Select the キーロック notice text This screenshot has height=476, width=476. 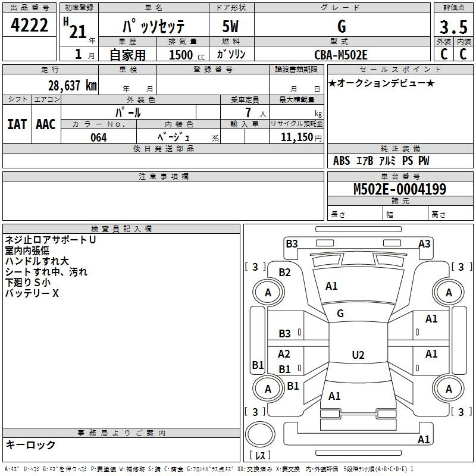click(30, 444)
